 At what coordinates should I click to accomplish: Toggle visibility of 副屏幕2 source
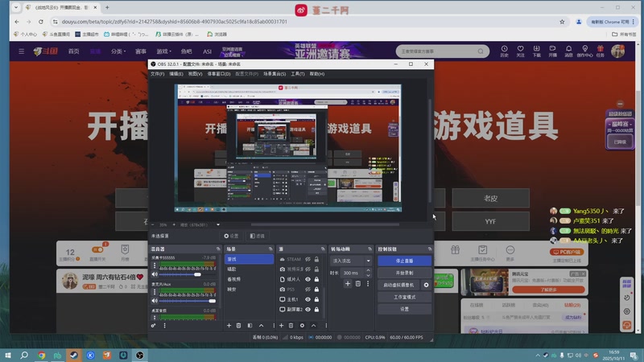308,310
